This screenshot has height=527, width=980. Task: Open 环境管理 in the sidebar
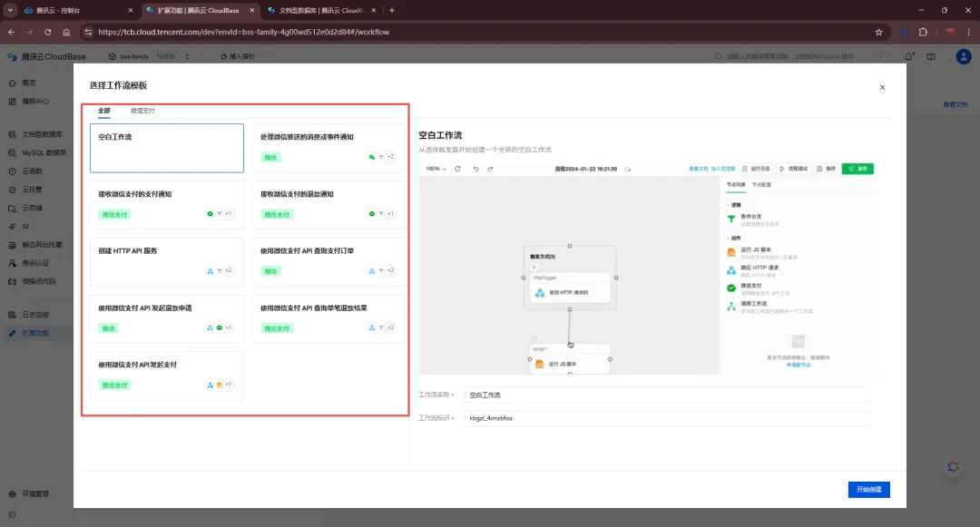35,494
